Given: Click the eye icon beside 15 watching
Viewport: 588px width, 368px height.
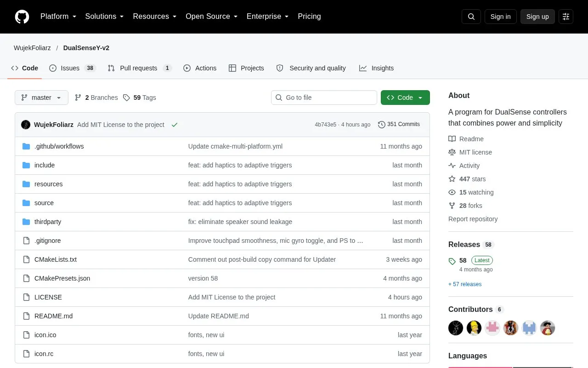Looking at the screenshot, I should [x=452, y=192].
